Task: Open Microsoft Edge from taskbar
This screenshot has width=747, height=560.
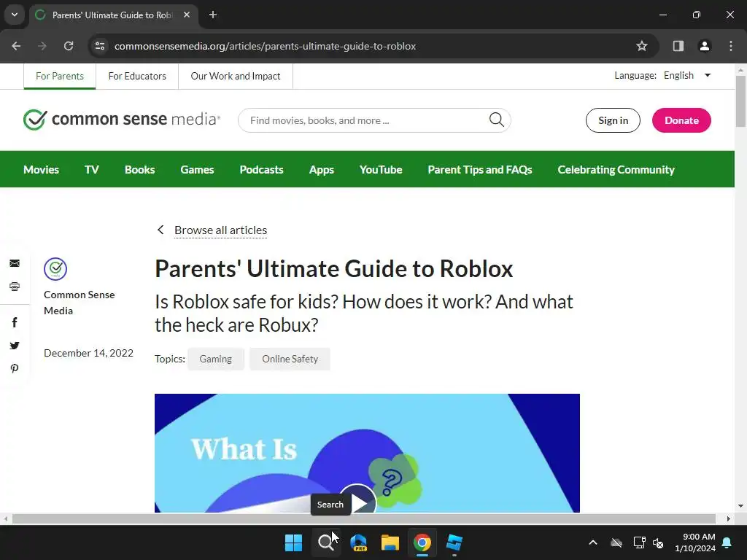Action: tap(358, 542)
